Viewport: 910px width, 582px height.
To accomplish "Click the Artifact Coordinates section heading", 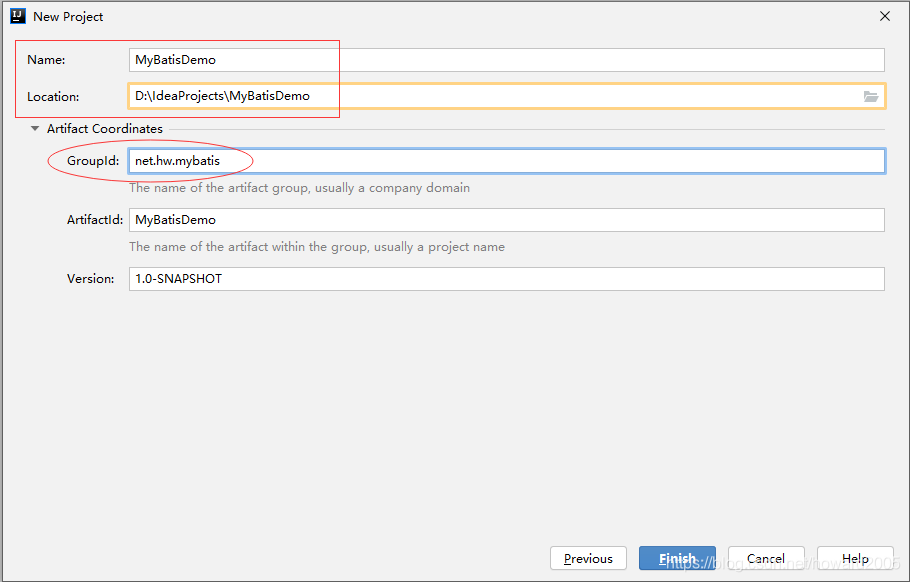I will click(104, 129).
